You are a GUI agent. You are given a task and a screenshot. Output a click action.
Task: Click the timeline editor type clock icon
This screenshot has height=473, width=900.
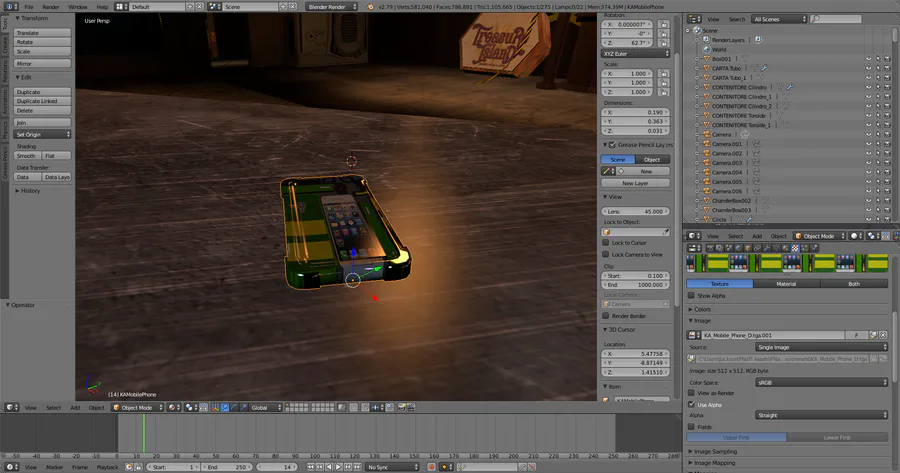(x=11, y=467)
